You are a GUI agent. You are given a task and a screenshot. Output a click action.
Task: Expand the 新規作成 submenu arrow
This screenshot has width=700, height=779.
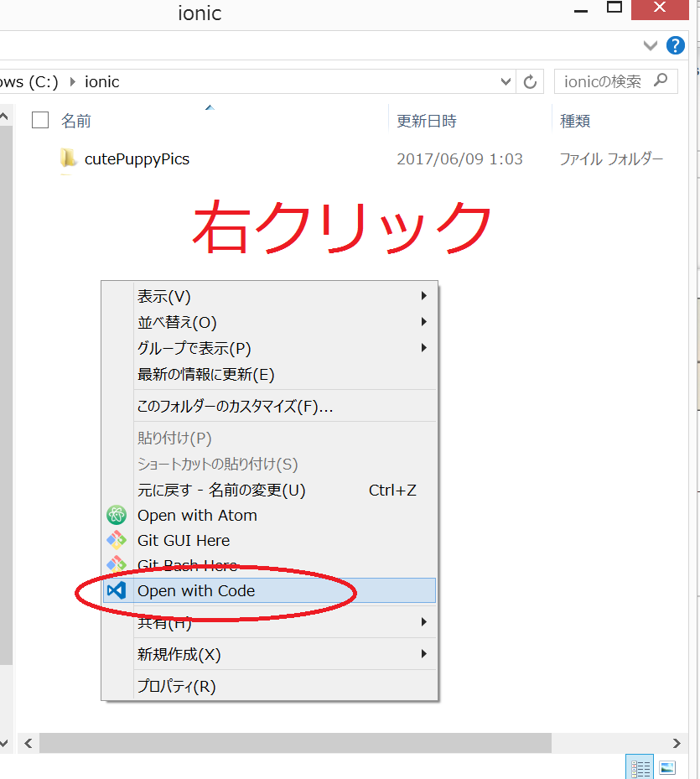424,652
